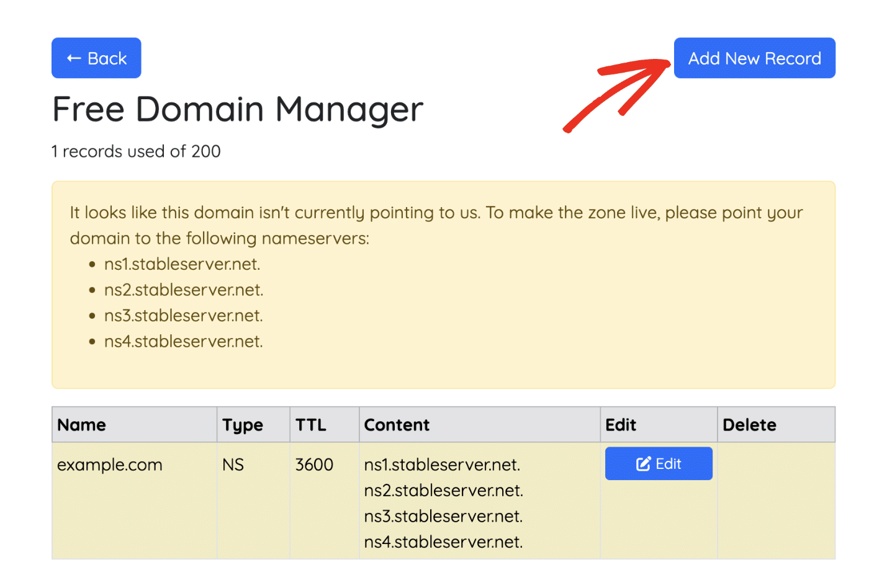Viewport: 869px width, 588px height.
Task: Click the NS record type cell
Action: (x=233, y=465)
